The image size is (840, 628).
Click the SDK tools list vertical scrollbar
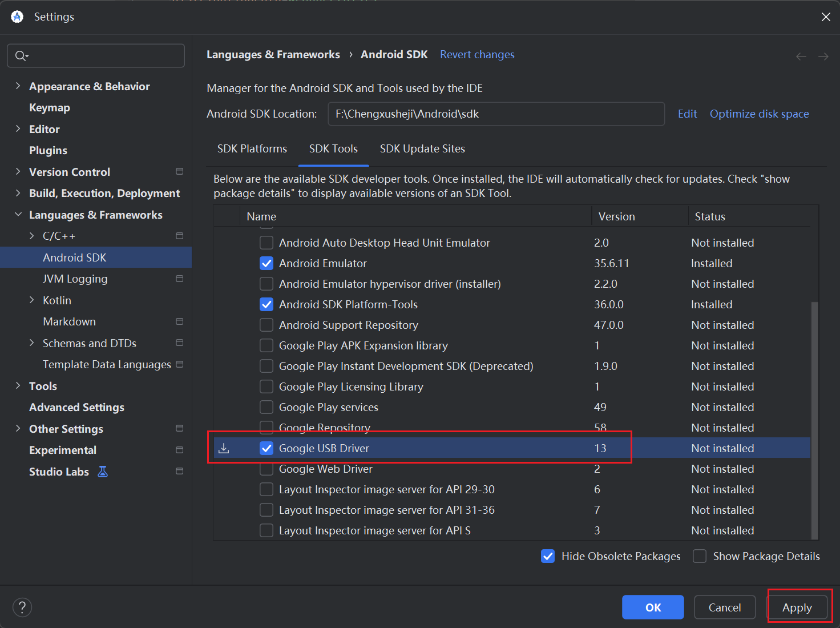[814, 420]
